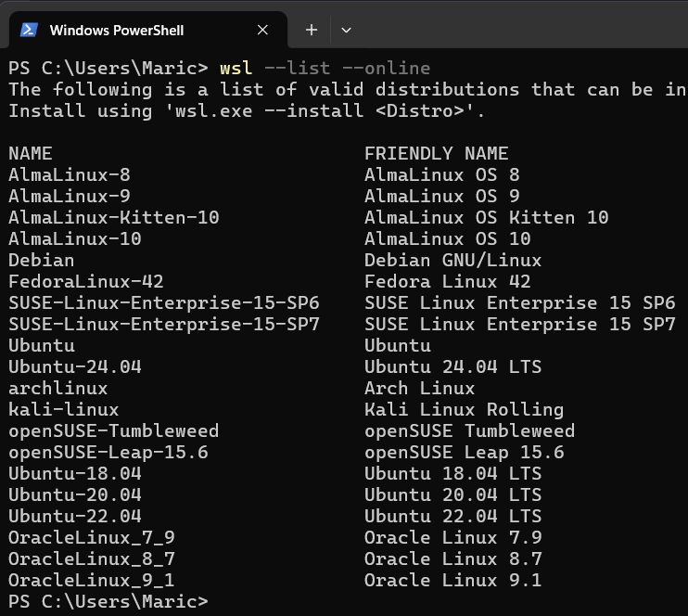Open a new tab with plus button
Image resolution: width=688 pixels, height=616 pixels.
click(x=312, y=30)
